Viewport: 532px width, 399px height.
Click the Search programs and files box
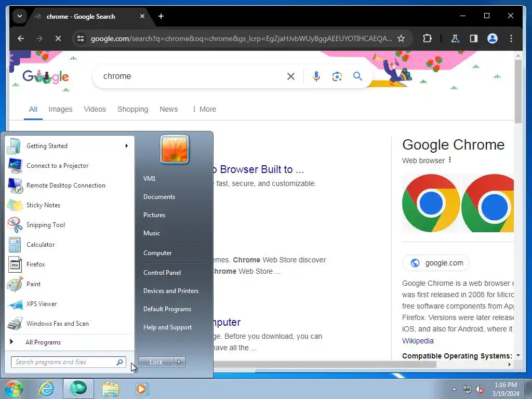tap(68, 362)
